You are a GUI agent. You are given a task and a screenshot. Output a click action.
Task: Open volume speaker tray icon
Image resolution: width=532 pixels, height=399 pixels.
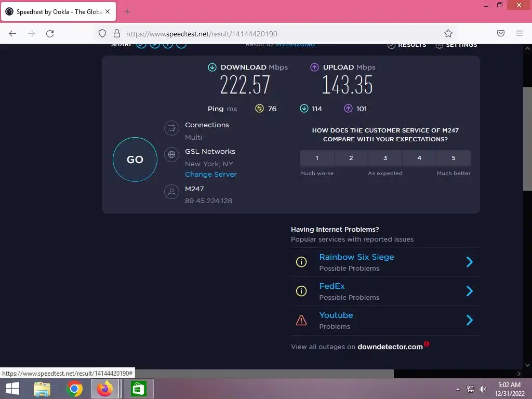(x=483, y=389)
